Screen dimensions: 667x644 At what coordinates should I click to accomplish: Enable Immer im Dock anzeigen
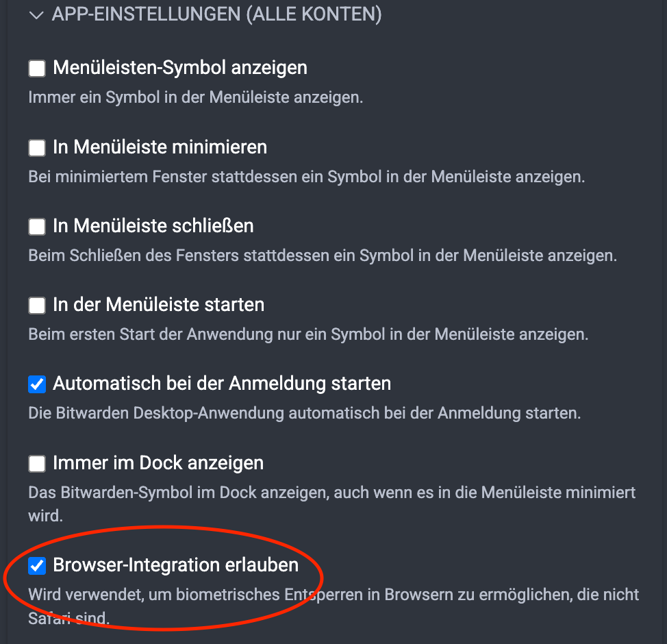[x=36, y=463]
